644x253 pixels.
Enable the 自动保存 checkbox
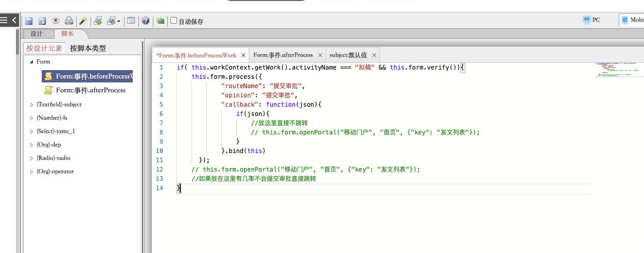174,21
